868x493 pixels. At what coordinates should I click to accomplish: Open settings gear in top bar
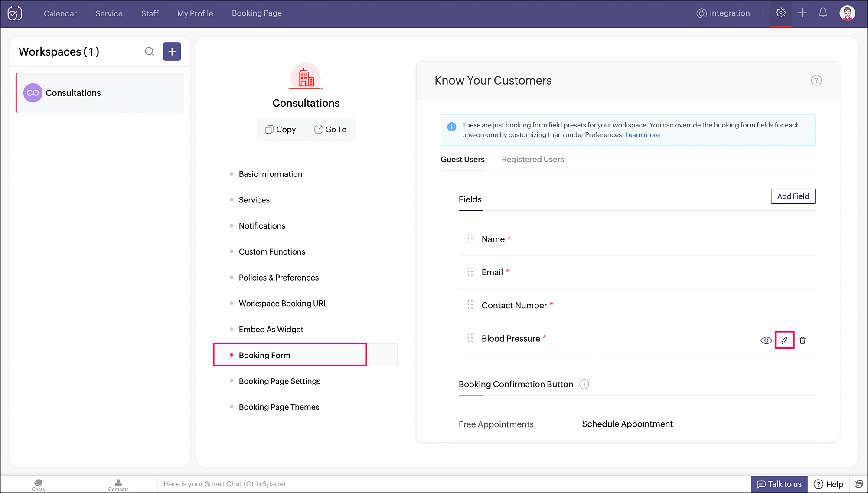pyautogui.click(x=780, y=13)
